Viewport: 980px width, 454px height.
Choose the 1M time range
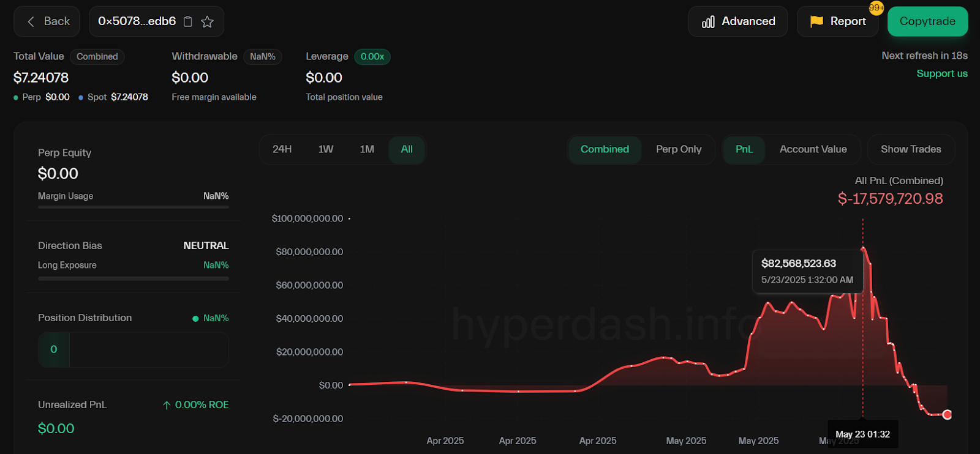coord(367,149)
